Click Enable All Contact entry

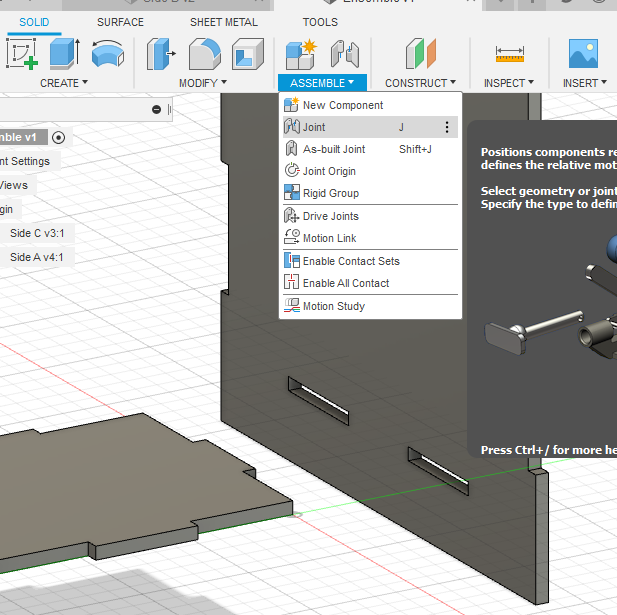pyautogui.click(x=370, y=283)
